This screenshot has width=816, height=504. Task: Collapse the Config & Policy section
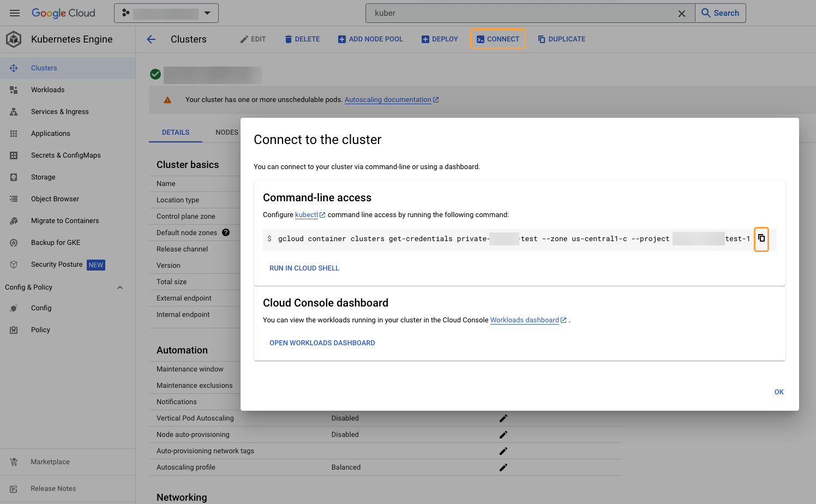click(x=120, y=287)
